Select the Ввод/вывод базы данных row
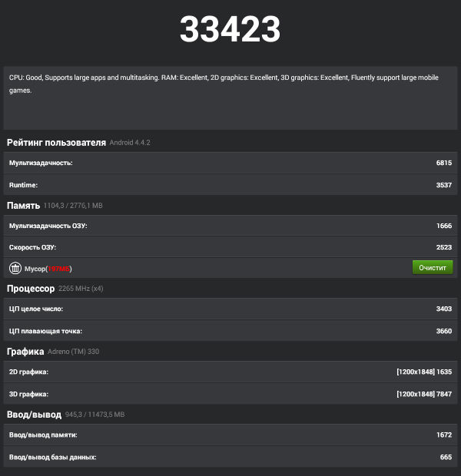Viewport: 461px width, 476px height. click(230, 457)
